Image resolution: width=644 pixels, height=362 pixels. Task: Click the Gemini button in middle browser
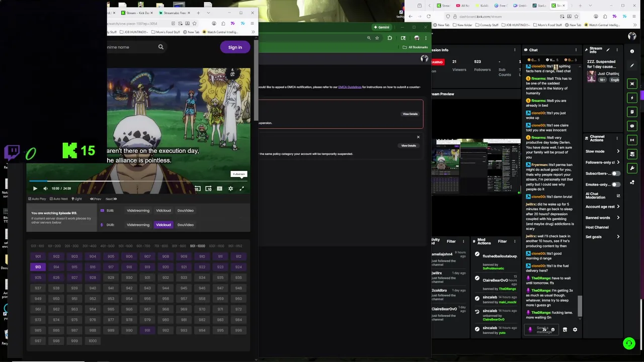381,27
